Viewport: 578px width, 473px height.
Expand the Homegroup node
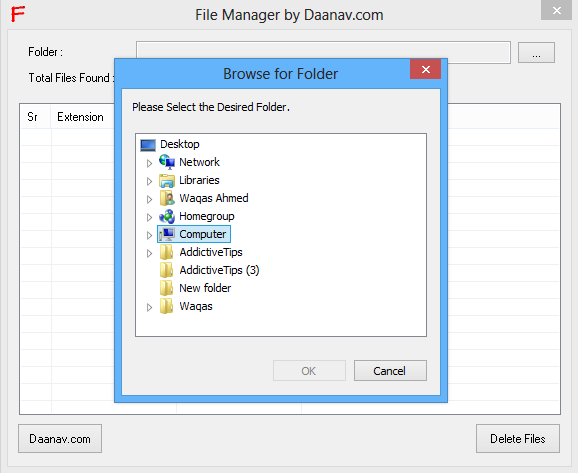coord(149,217)
